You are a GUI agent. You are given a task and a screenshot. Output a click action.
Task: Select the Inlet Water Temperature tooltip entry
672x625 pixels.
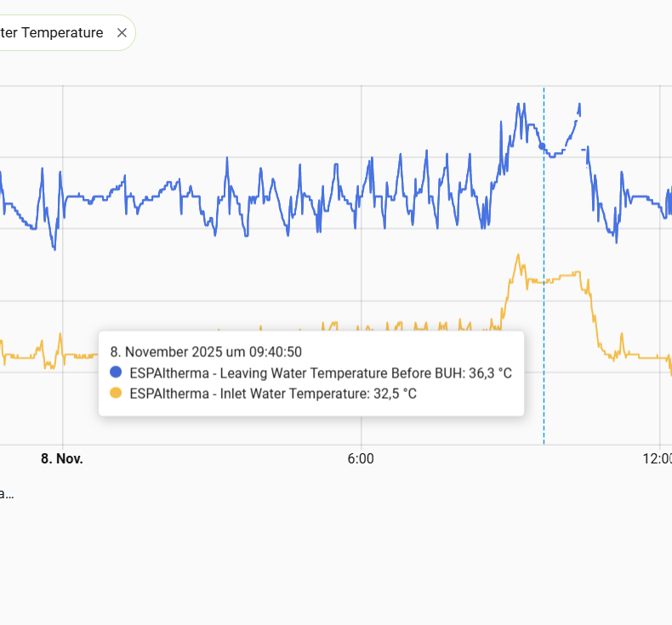272,393
